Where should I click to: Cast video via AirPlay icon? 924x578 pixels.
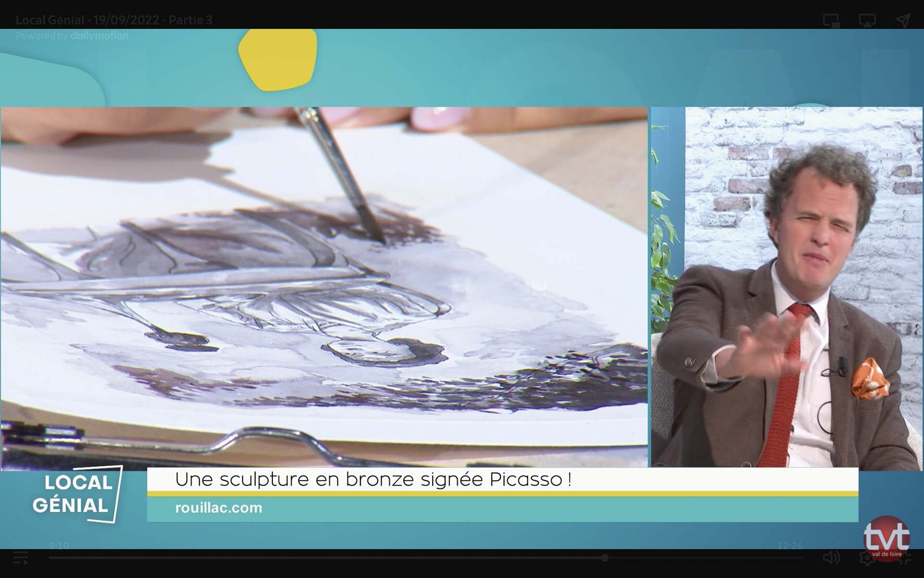(867, 21)
